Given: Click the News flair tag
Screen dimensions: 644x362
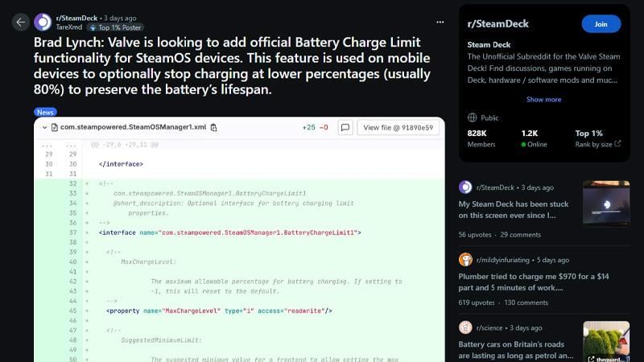Looking at the screenshot, I should tap(45, 113).
